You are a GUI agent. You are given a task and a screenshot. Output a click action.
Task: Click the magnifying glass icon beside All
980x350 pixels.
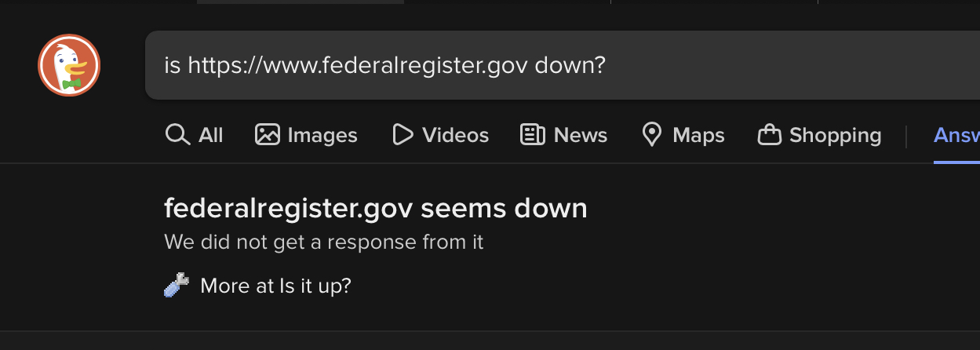point(177,135)
